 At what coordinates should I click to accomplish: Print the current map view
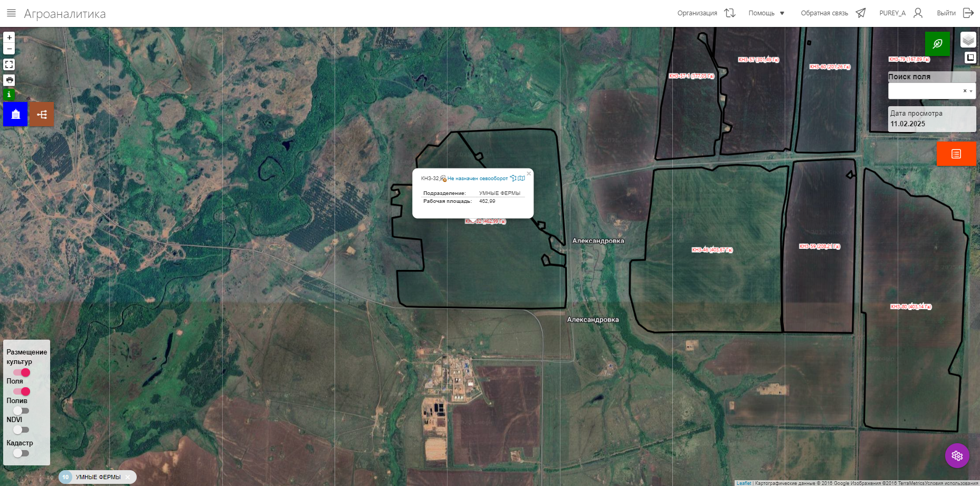pos(9,80)
